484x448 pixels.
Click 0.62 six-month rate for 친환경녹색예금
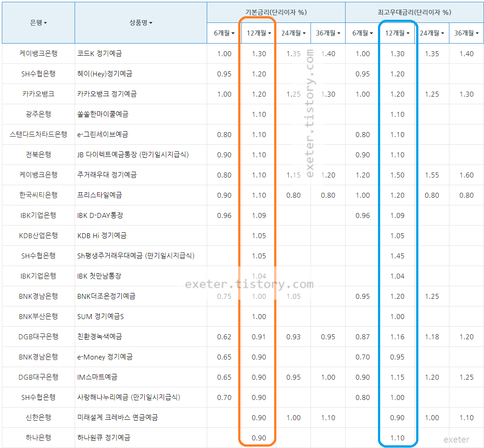[224, 337]
